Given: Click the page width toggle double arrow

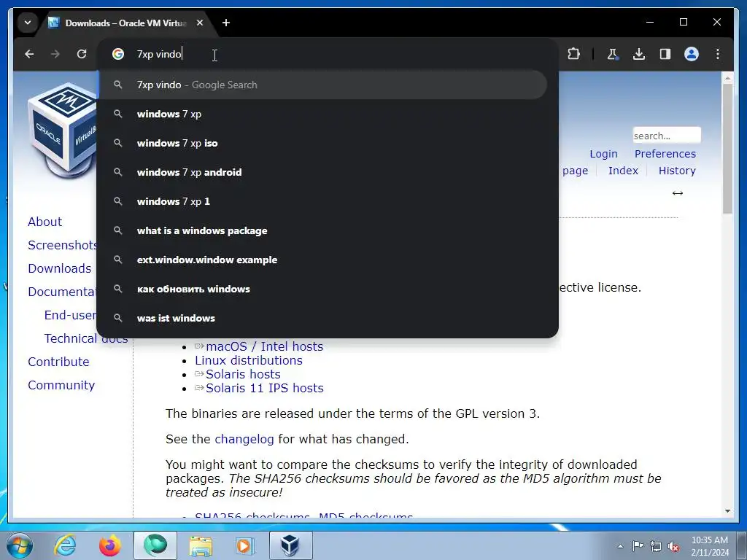Looking at the screenshot, I should click(x=678, y=192).
